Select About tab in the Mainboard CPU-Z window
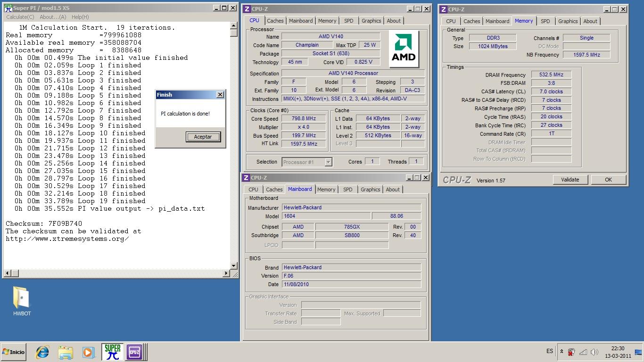The width and height of the screenshot is (644, 362). (393, 189)
